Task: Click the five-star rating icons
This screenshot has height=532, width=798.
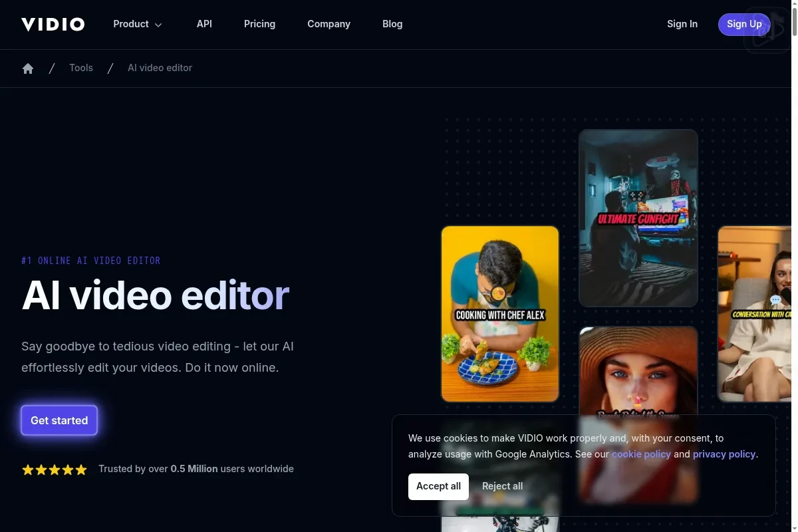Action: (55, 469)
